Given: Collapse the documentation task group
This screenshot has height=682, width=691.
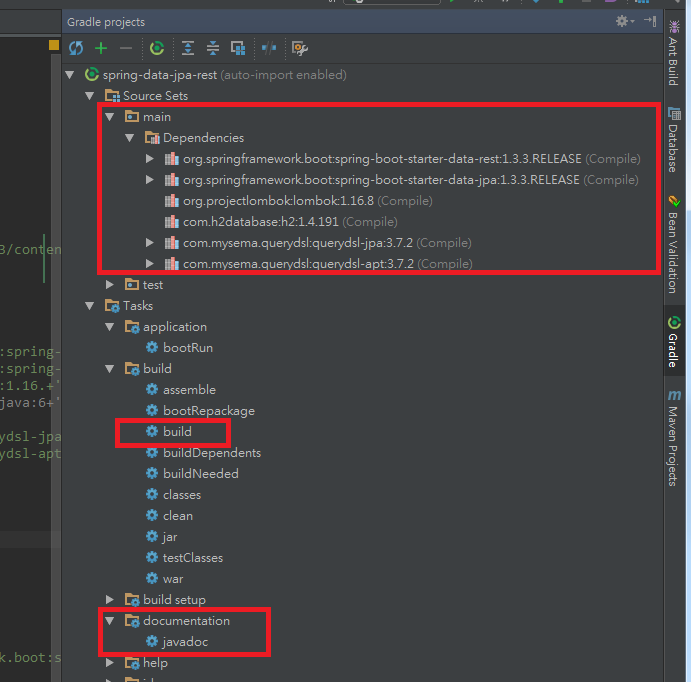Looking at the screenshot, I should tap(110, 621).
